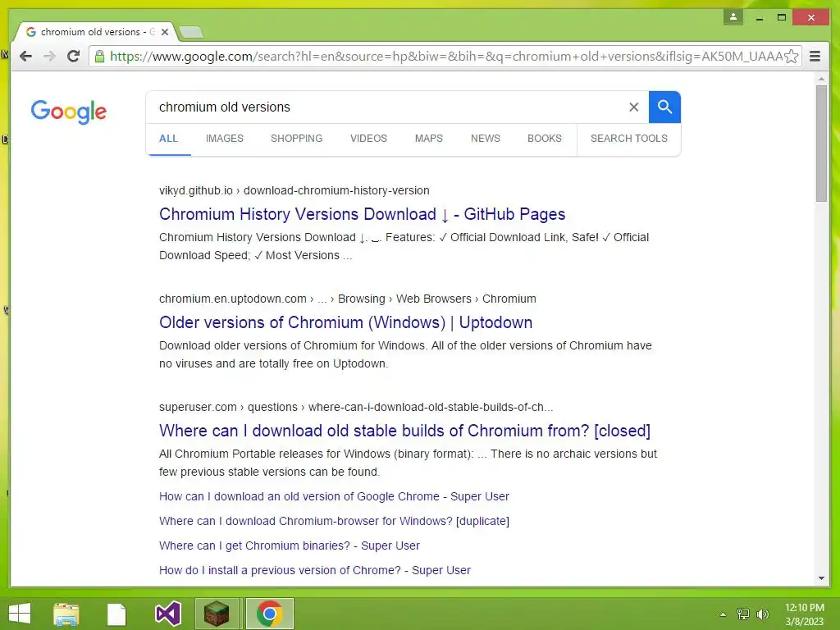This screenshot has width=840, height=630.
Task: Click the URL address bar
Action: coord(445,57)
